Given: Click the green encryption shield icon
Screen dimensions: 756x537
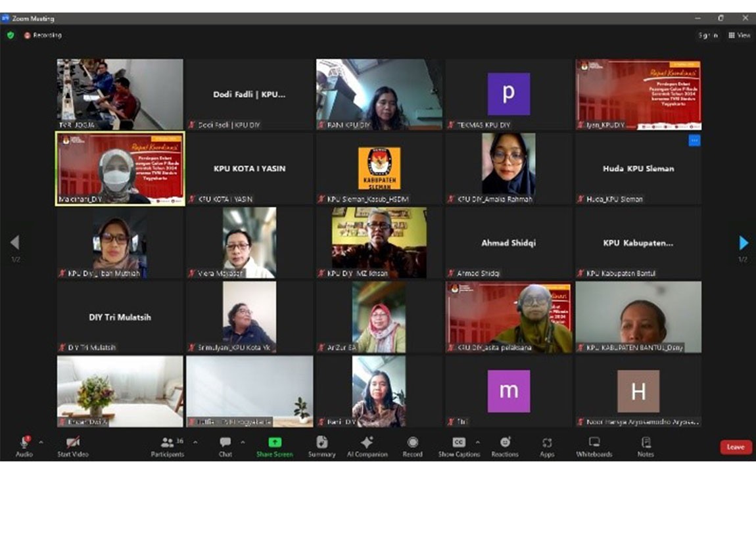Looking at the screenshot, I should (11, 35).
